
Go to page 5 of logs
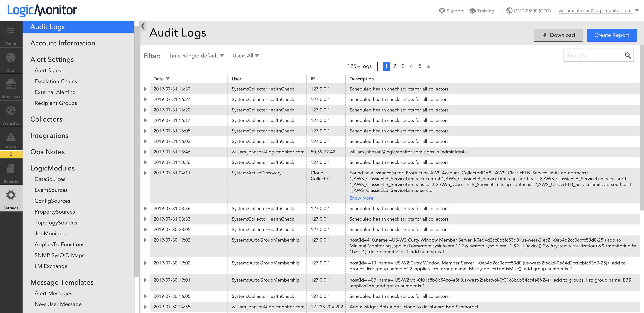(x=420, y=66)
